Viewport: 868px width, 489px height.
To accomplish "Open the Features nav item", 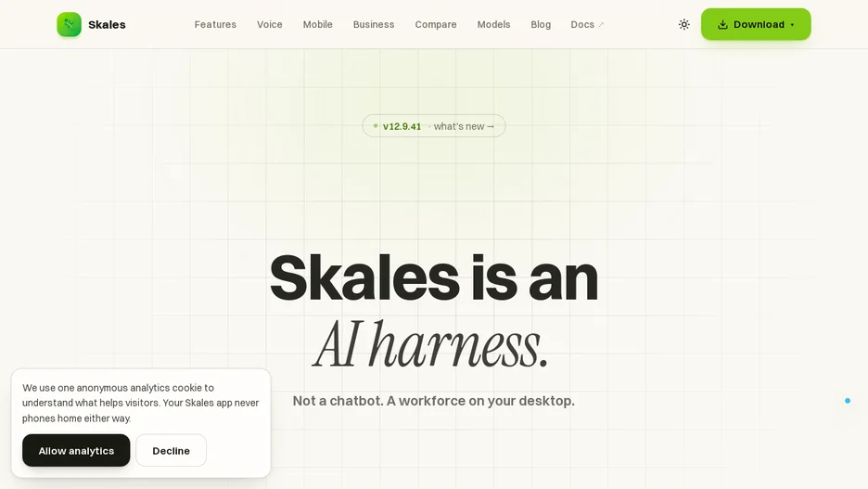I will tap(215, 24).
